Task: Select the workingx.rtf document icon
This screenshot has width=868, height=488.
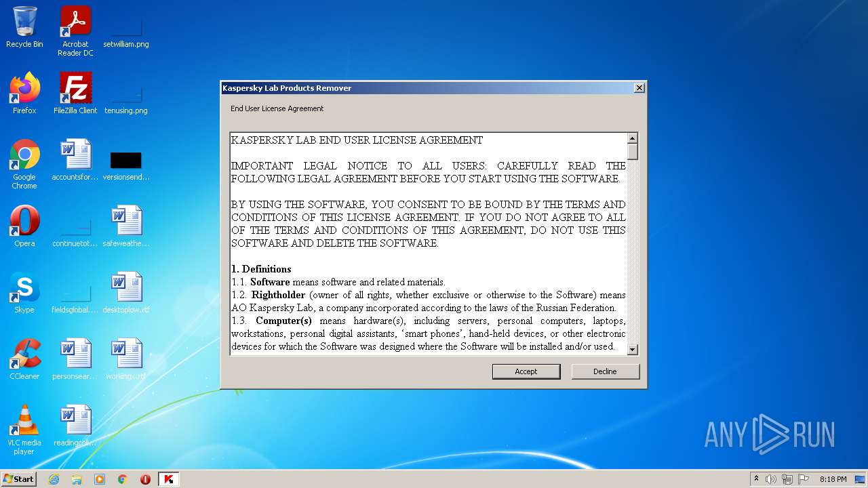Action: pos(126,359)
